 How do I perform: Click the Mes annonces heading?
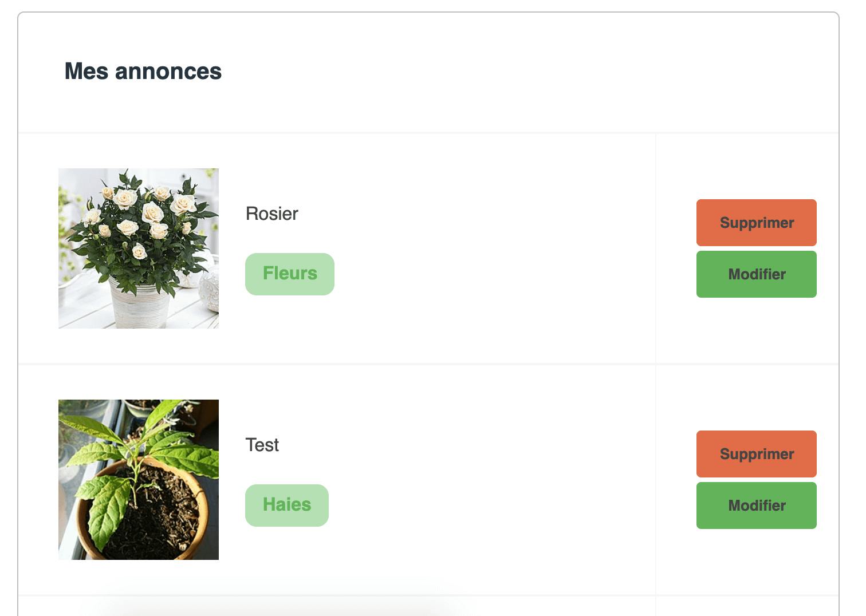point(143,71)
